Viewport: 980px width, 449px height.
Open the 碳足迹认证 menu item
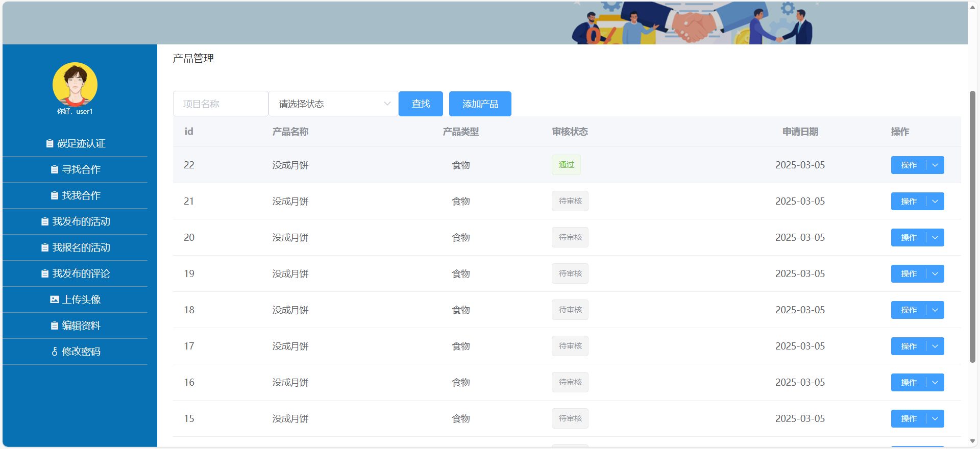(75, 144)
